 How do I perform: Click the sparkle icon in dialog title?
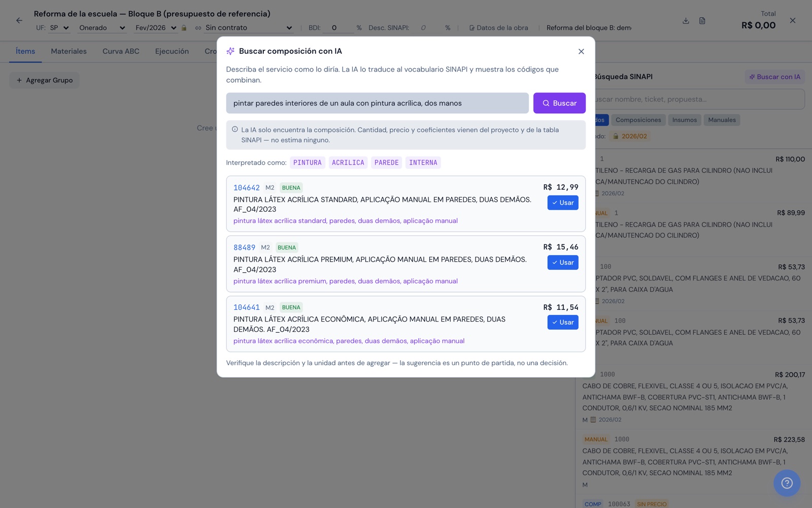click(x=230, y=51)
